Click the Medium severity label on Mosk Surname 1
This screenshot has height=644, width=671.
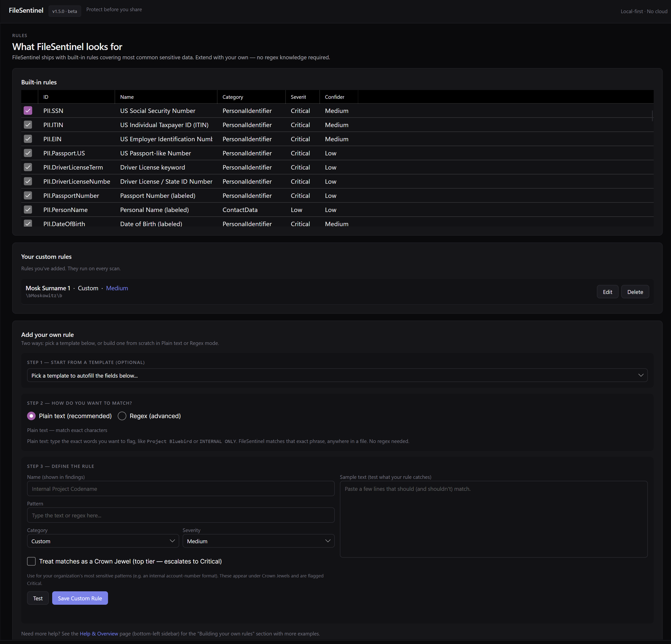pyautogui.click(x=117, y=288)
